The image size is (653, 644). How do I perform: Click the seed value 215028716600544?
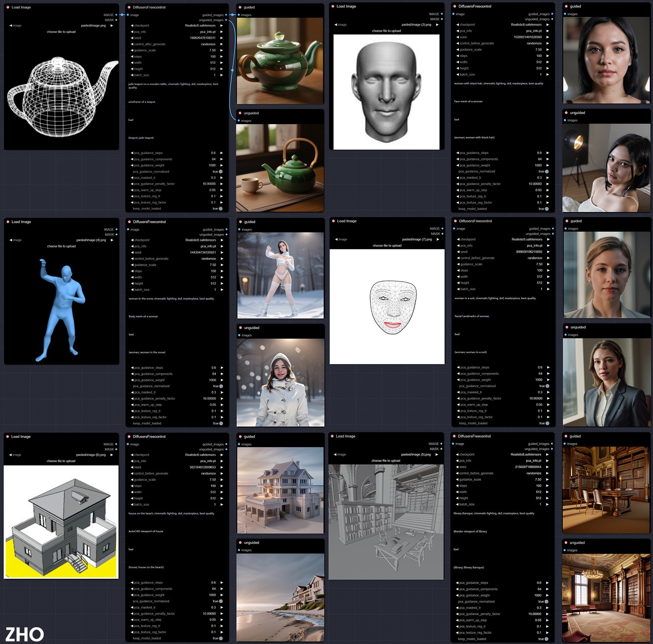[x=528, y=467]
